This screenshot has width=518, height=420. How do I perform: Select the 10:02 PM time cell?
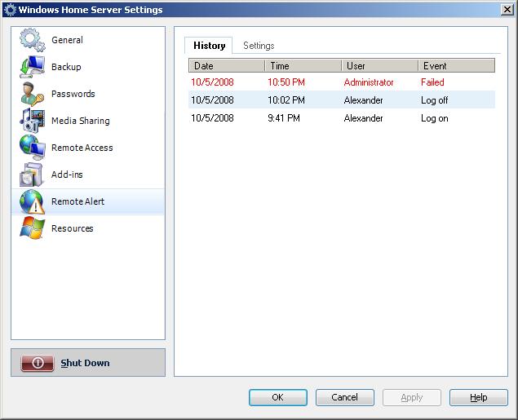[x=286, y=100]
